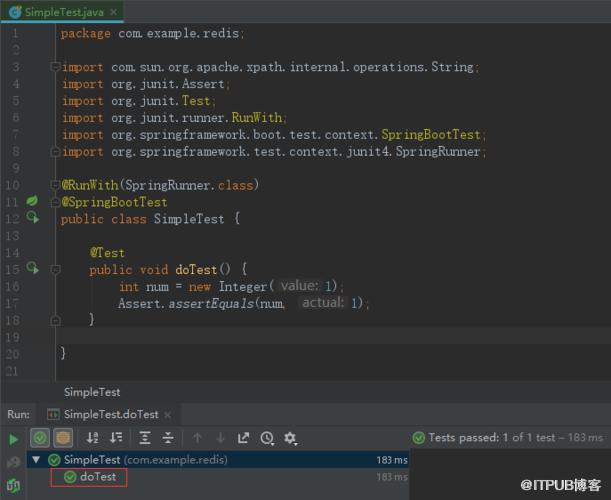The height and width of the screenshot is (500, 611).
Task: Expand all test tree nodes
Action: 145,438
